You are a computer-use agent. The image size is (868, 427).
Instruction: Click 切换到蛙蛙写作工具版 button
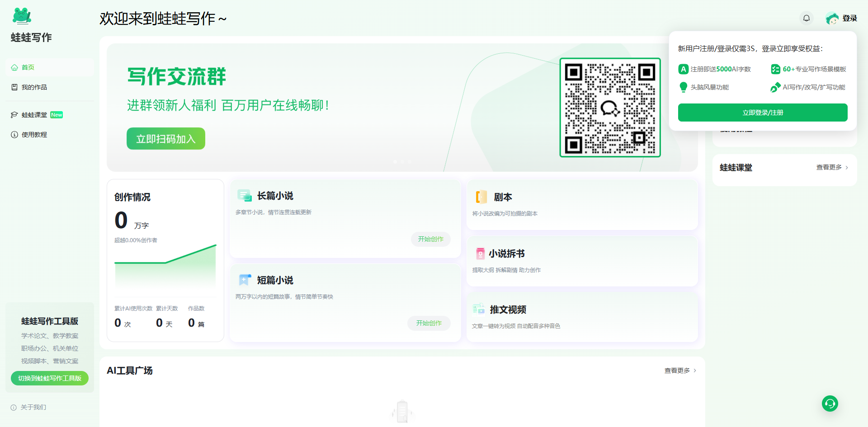point(49,378)
